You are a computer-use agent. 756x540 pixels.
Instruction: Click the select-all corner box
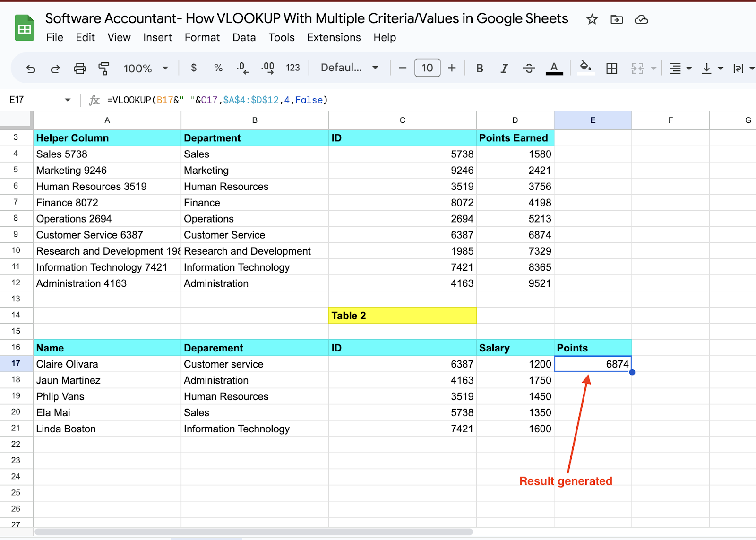(x=16, y=120)
